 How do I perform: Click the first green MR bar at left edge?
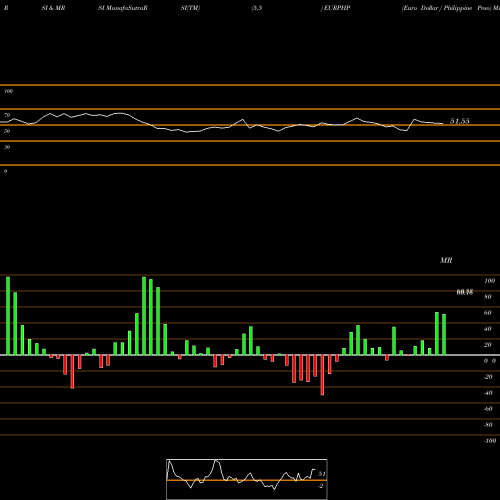click(x=8, y=316)
